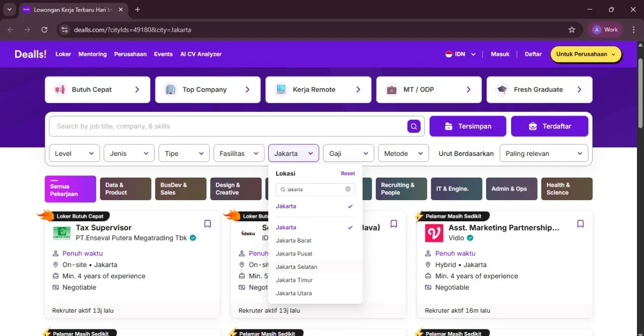The height and width of the screenshot is (336, 644).
Task: Expand the Metode filter dropdown
Action: point(404,153)
